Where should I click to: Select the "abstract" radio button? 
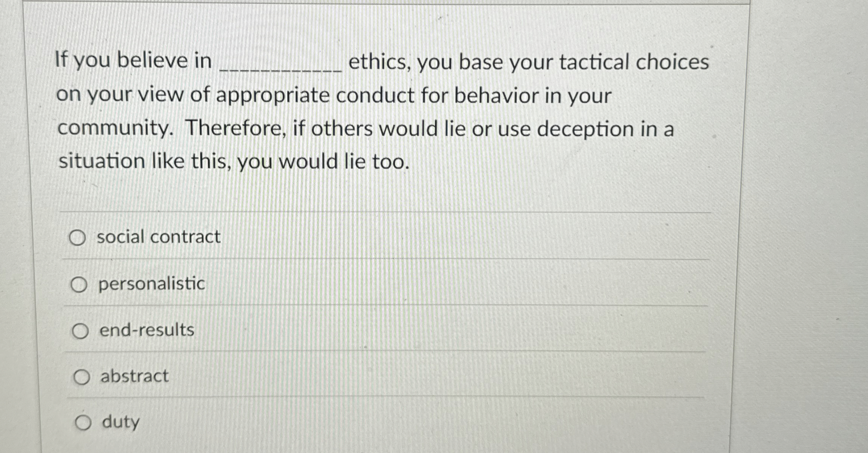pos(82,377)
